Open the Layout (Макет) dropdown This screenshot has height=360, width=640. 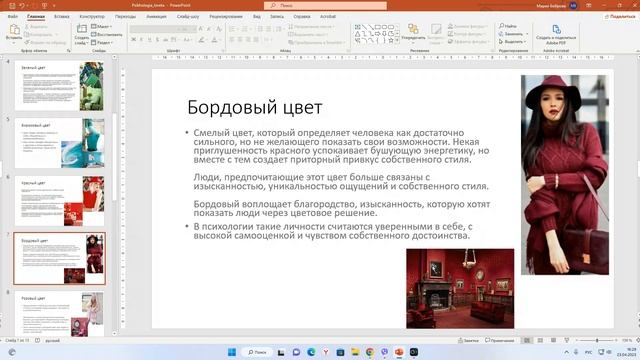101,27
